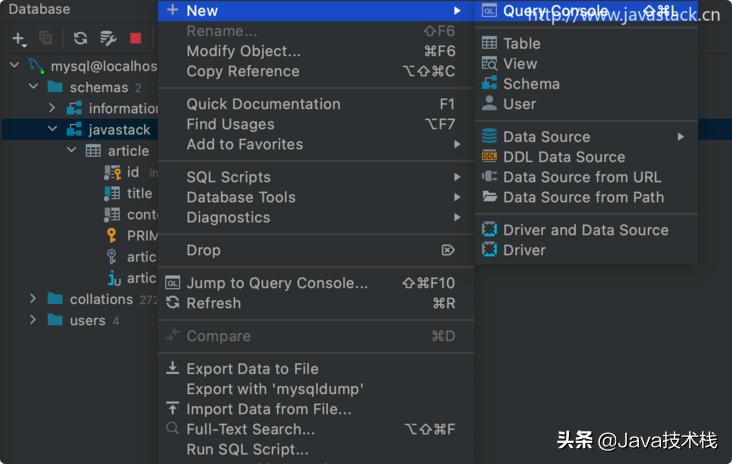Open the SQL Scripts submenu

tap(316, 177)
